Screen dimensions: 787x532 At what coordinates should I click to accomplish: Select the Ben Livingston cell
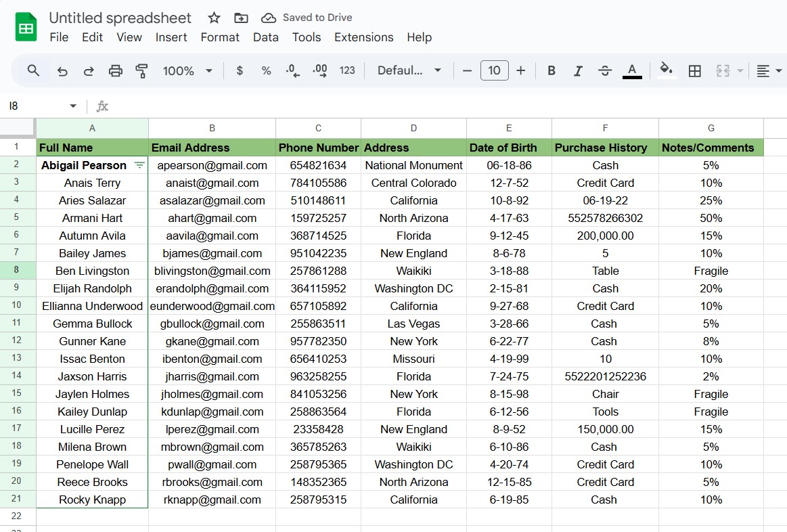coord(92,271)
